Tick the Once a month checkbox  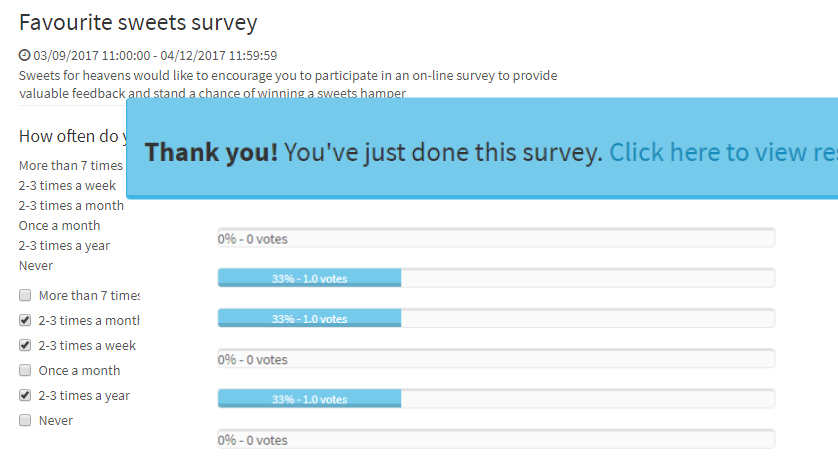click(25, 370)
